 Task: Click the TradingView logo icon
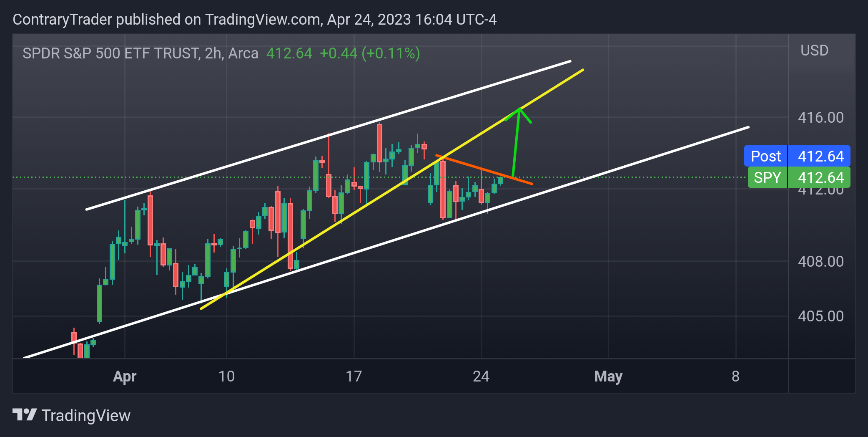coord(25,415)
